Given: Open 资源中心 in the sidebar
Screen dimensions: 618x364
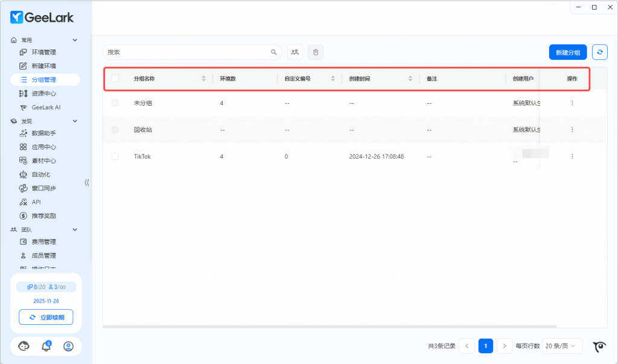Looking at the screenshot, I should (x=43, y=94).
